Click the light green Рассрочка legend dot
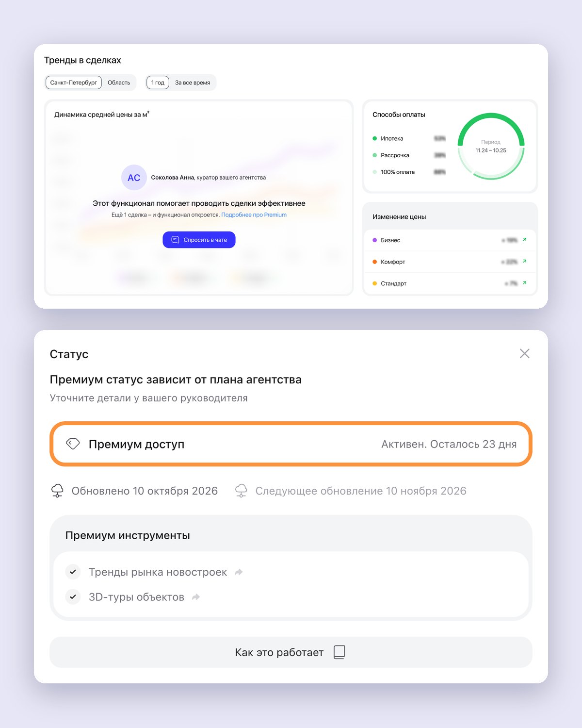The width and height of the screenshot is (582, 728). pos(374,155)
